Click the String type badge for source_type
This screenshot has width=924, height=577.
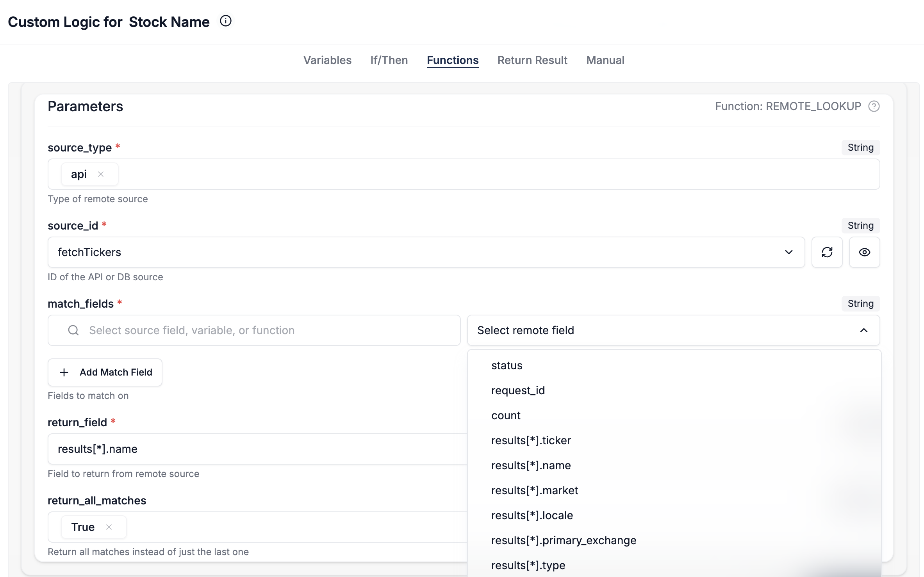tap(860, 148)
